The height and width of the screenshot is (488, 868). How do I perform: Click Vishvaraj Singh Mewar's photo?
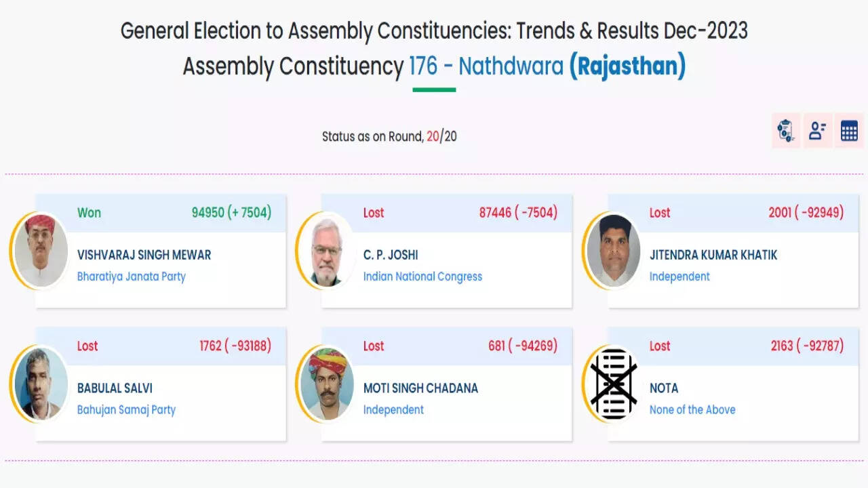41,251
